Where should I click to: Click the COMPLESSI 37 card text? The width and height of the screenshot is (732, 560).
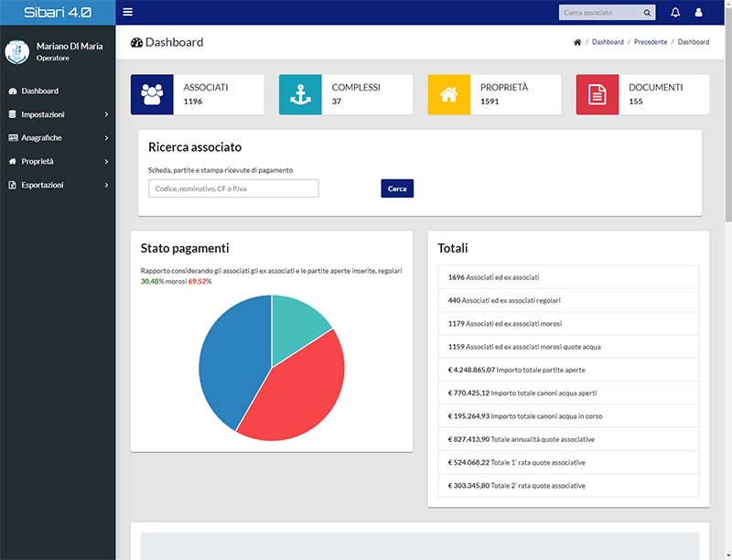356,94
